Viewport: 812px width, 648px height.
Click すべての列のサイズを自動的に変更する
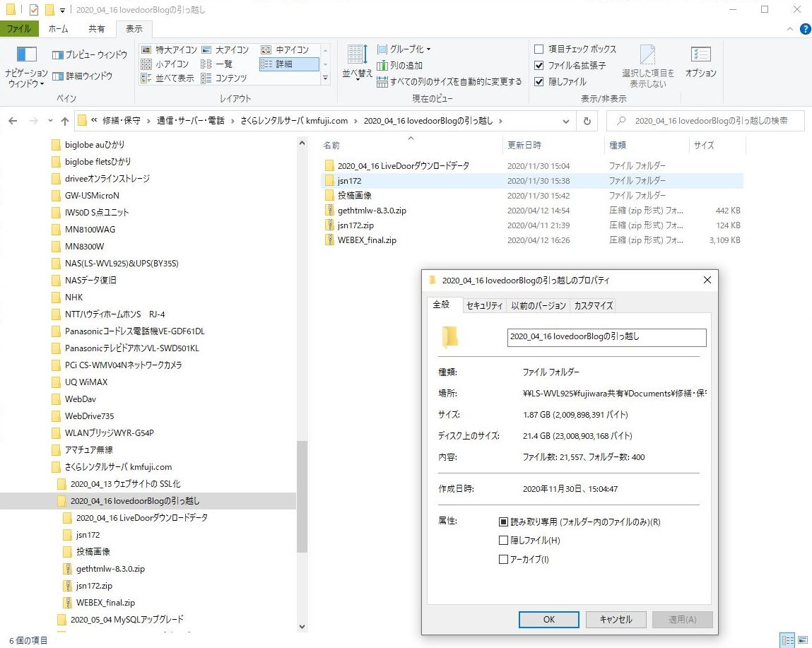point(449,81)
